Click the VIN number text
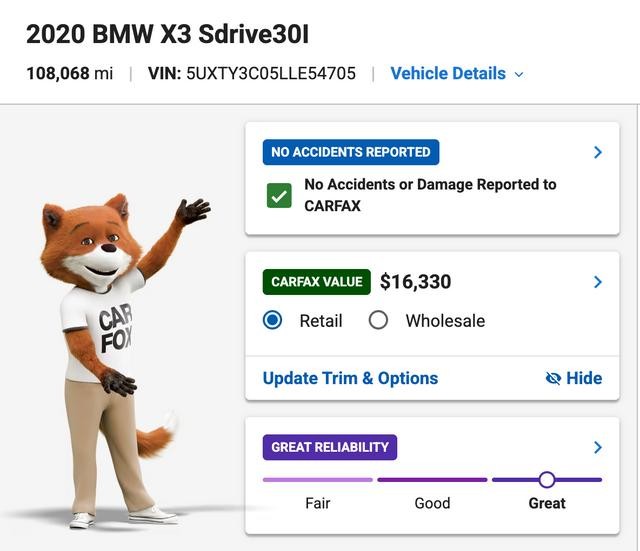Viewport: 640px width, 551px height. point(271,74)
